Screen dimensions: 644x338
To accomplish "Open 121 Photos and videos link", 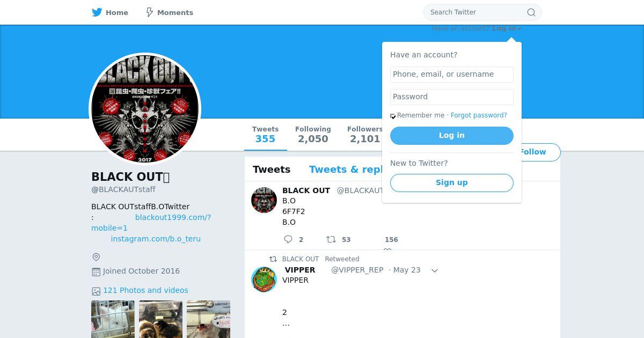I will pyautogui.click(x=145, y=290).
